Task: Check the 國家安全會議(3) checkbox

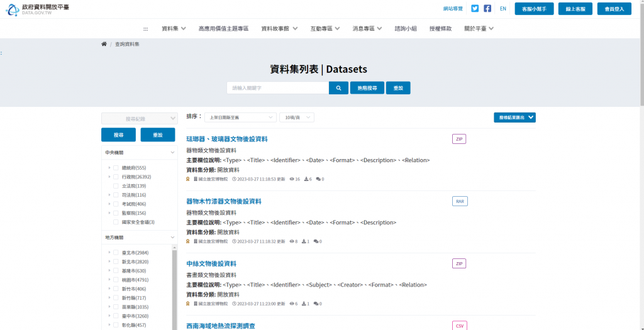Action: pos(116,222)
